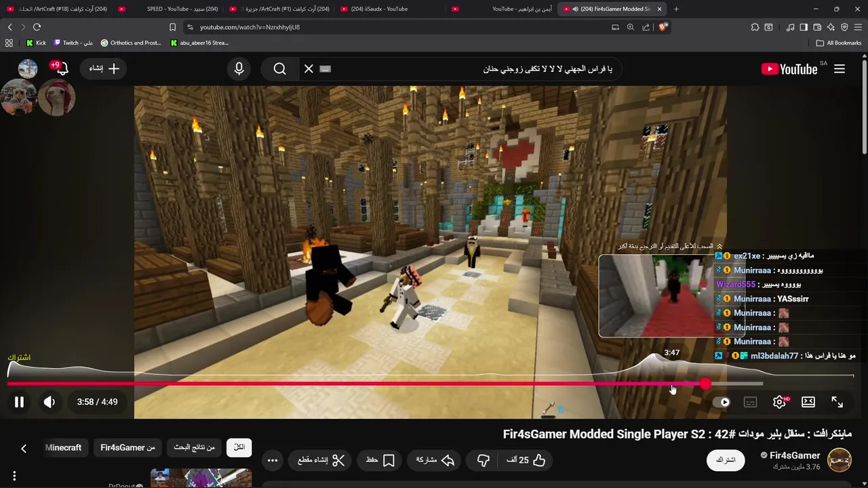Screen dimensions: 868x488
Task: Exit fullscreen-style player view
Action: (x=837, y=402)
